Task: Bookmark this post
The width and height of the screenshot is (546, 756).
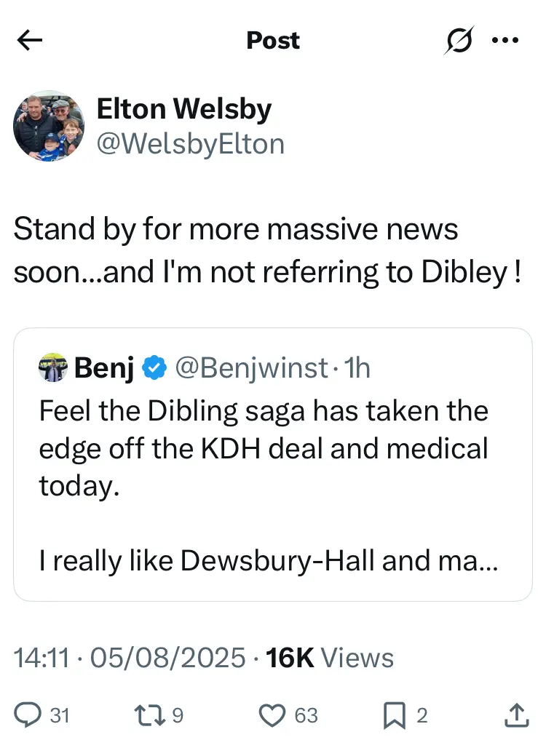Action: (394, 716)
